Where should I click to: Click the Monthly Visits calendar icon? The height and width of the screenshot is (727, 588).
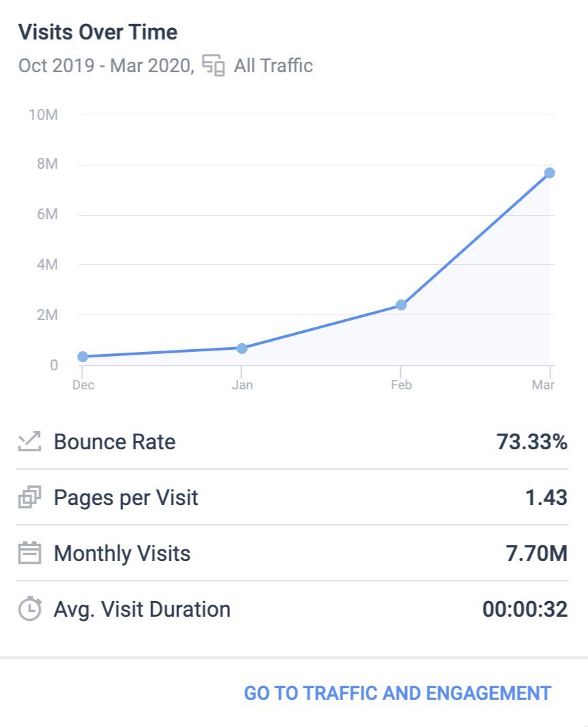pos(30,553)
